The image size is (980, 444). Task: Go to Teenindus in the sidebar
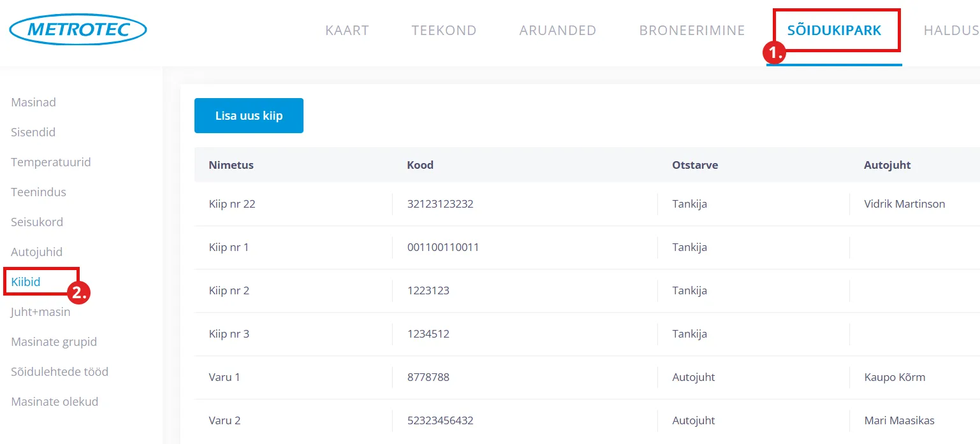pos(39,192)
